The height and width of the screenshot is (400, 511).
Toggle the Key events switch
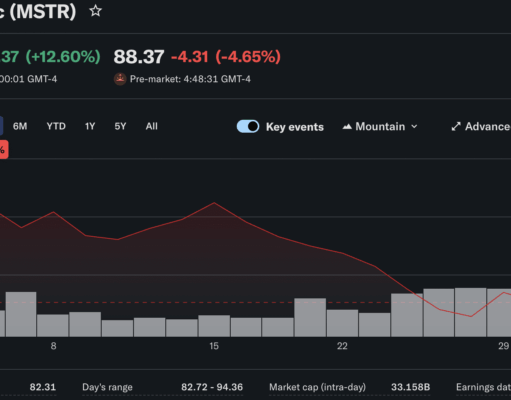click(248, 127)
